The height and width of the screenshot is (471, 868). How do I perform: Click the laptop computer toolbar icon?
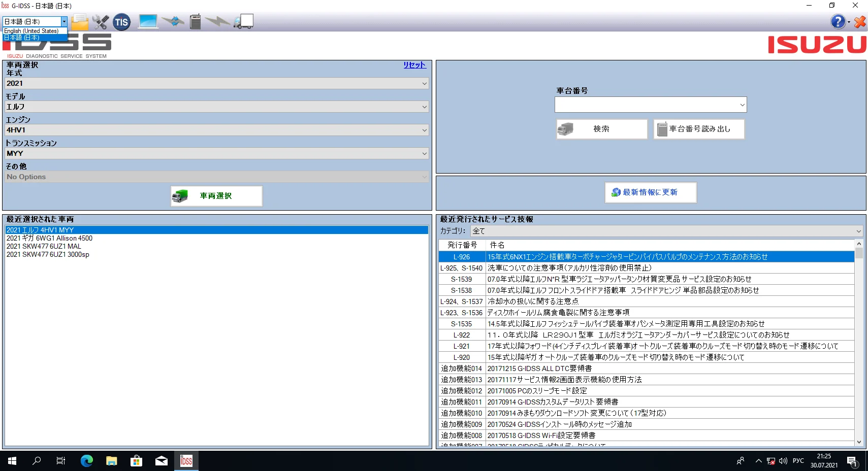[x=148, y=21]
